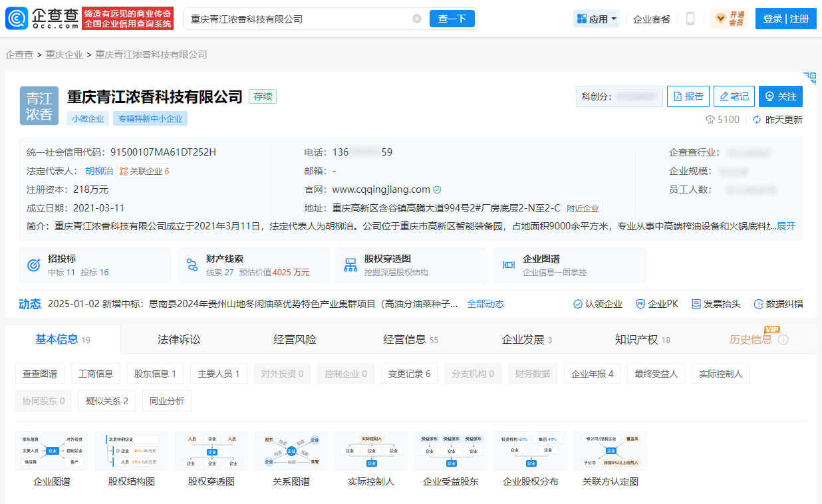Viewport: 822px width, 504px height.
Task: Open legal representative 胡柳治 link
Action: point(99,171)
